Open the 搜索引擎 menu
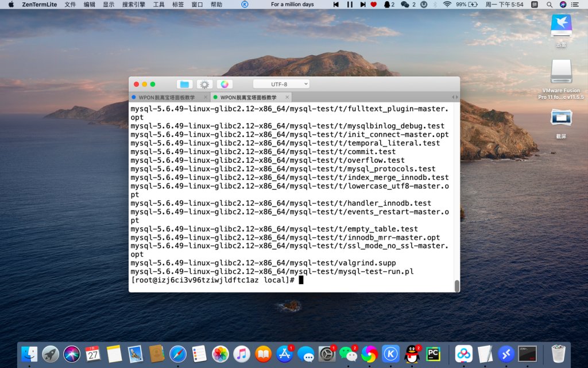 tap(133, 5)
